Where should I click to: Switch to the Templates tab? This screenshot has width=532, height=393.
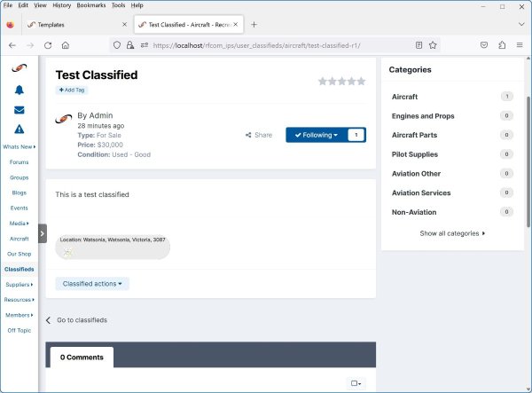point(71,25)
